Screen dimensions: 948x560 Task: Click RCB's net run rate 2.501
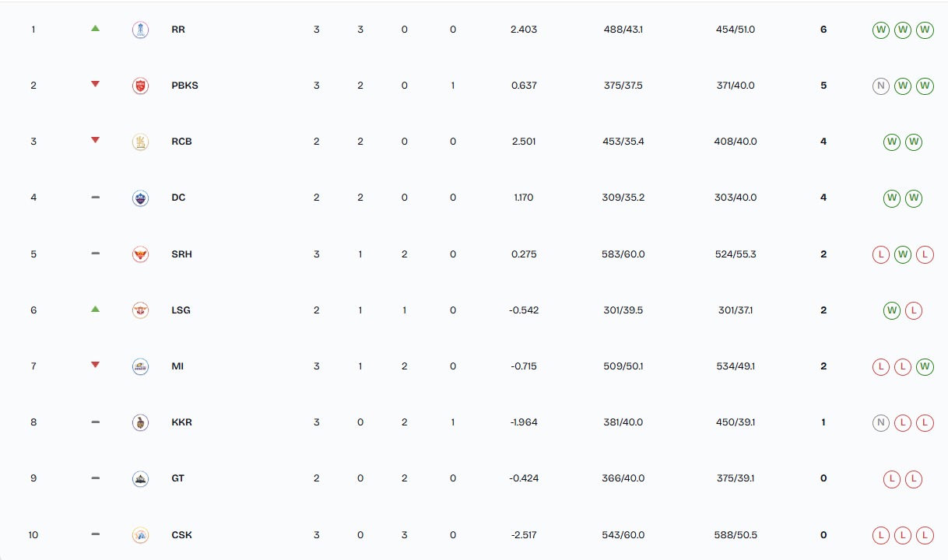click(x=523, y=142)
